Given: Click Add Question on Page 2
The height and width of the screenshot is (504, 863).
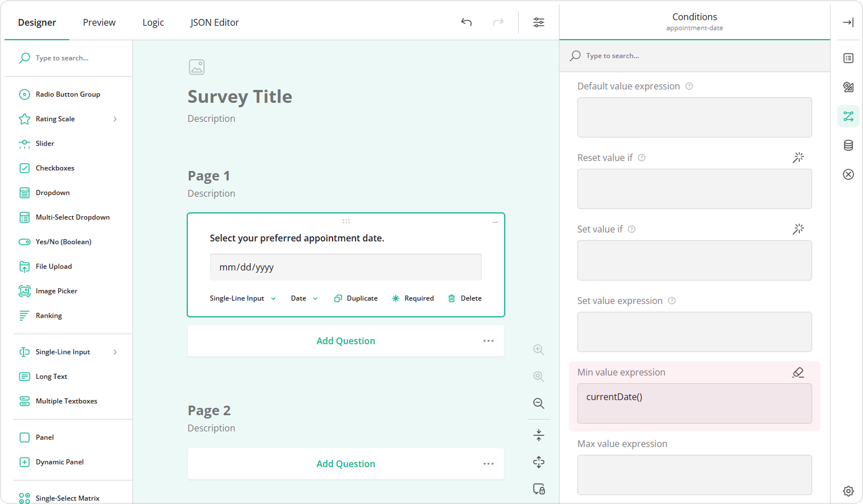Looking at the screenshot, I should coord(345,464).
